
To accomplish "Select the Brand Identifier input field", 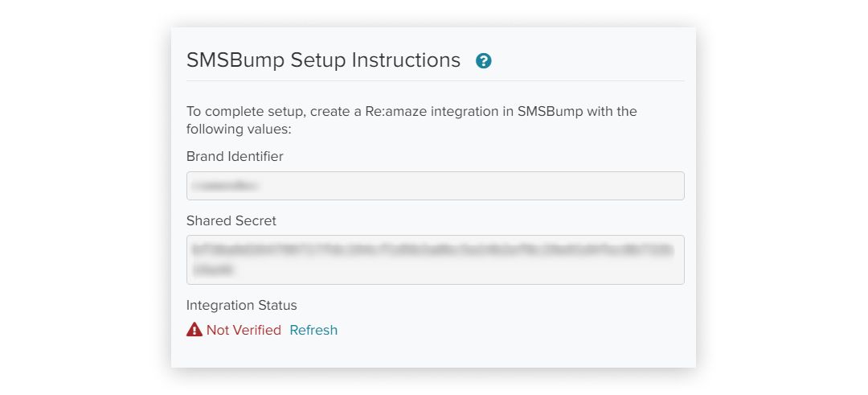I will tap(435, 186).
